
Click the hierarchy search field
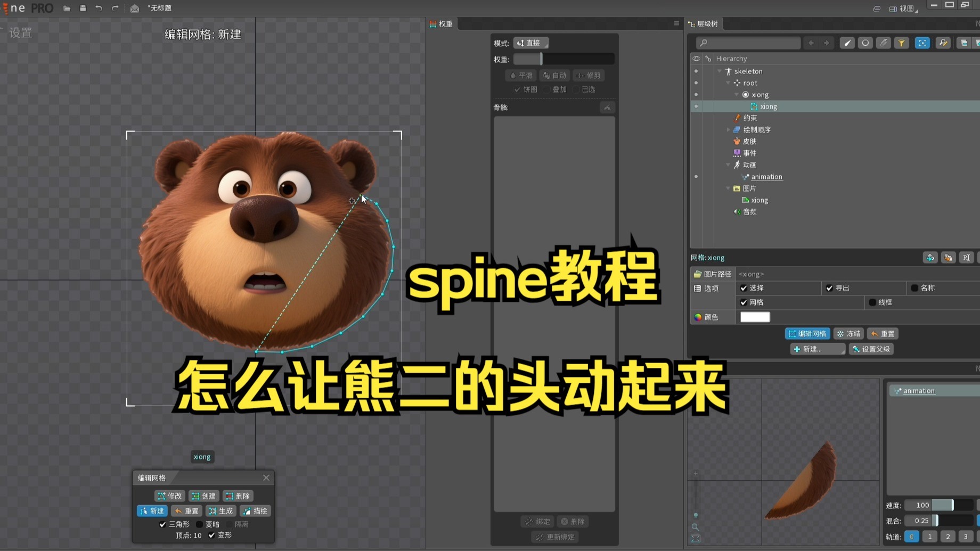pyautogui.click(x=748, y=43)
